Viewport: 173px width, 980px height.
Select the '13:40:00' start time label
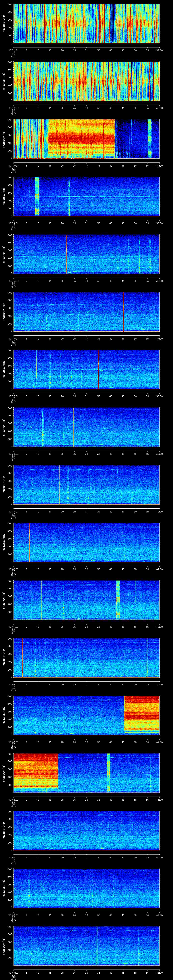(13, 569)
